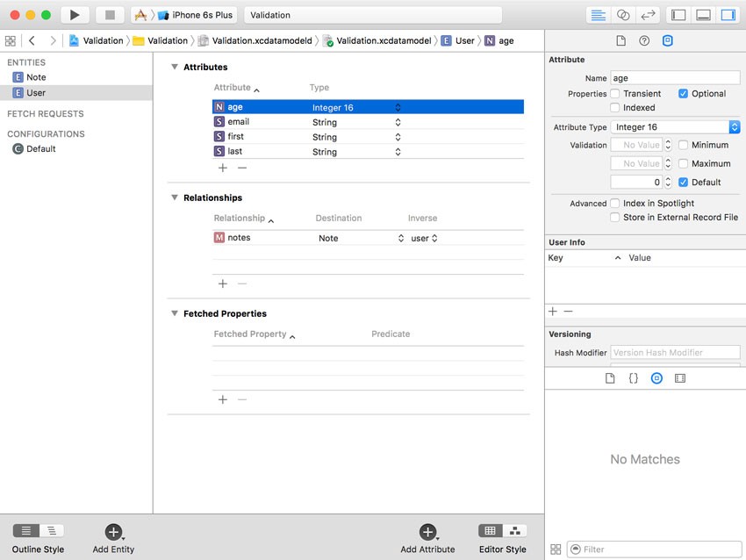This screenshot has width=746, height=560.
Task: Click the Version Hash Modifier field
Action: pyautogui.click(x=675, y=353)
